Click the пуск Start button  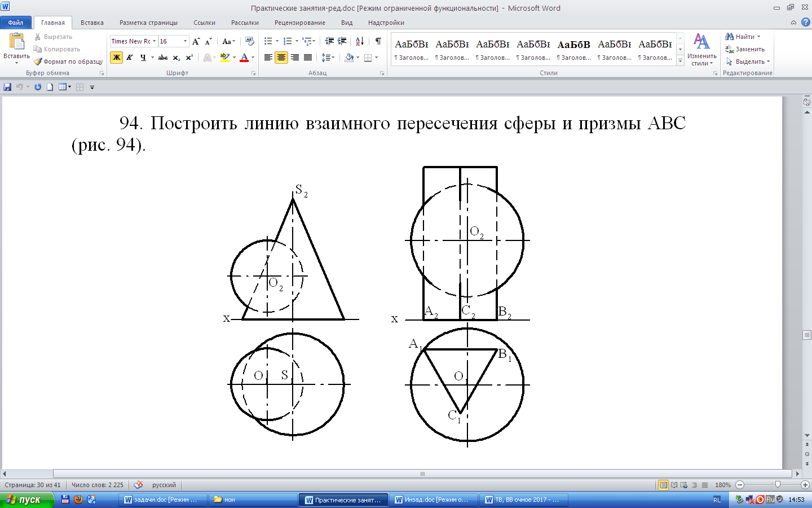click(27, 500)
